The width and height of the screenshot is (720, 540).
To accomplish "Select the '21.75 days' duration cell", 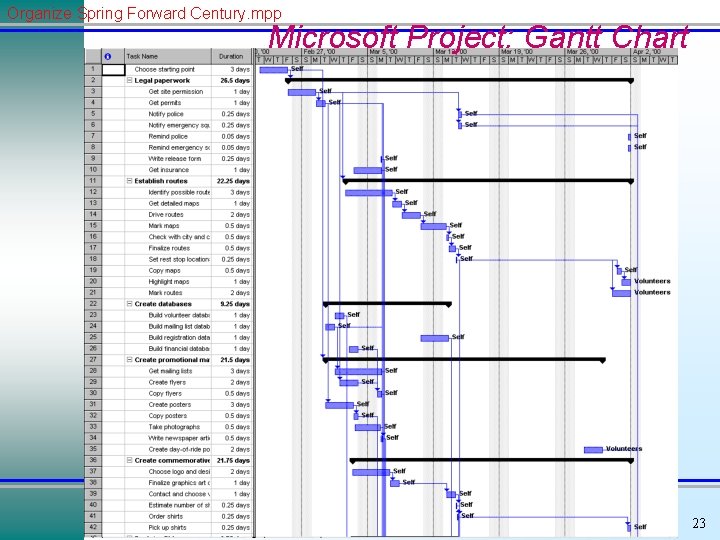I will coord(231,460).
